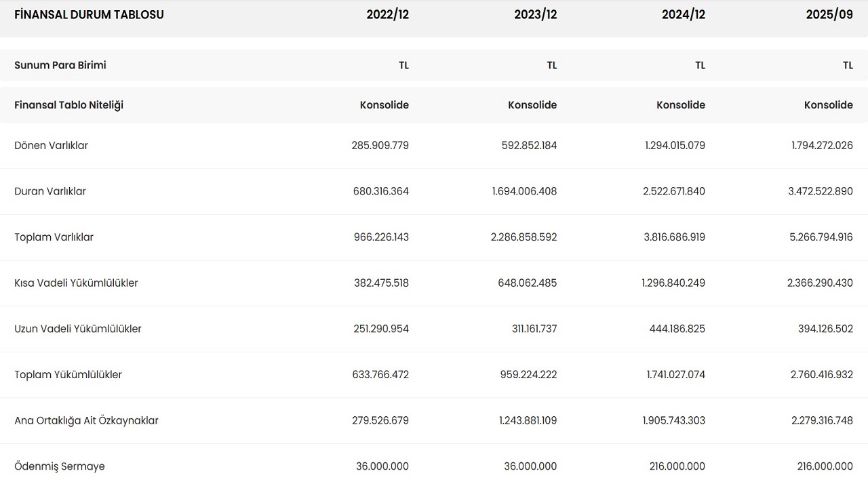Click the Uzun Vadeli Yükümlülükler row label
This screenshot has width=868, height=488.
pos(78,329)
